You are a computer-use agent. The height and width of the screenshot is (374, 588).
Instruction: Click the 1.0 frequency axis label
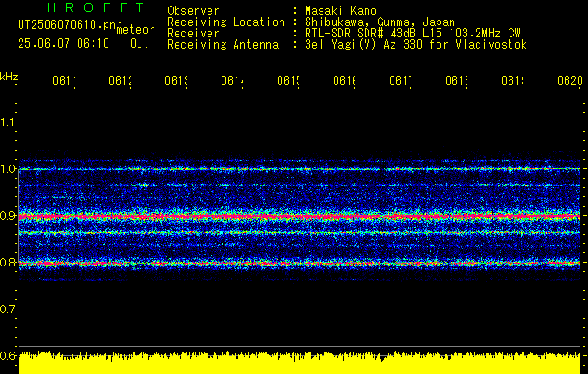coord(7,169)
